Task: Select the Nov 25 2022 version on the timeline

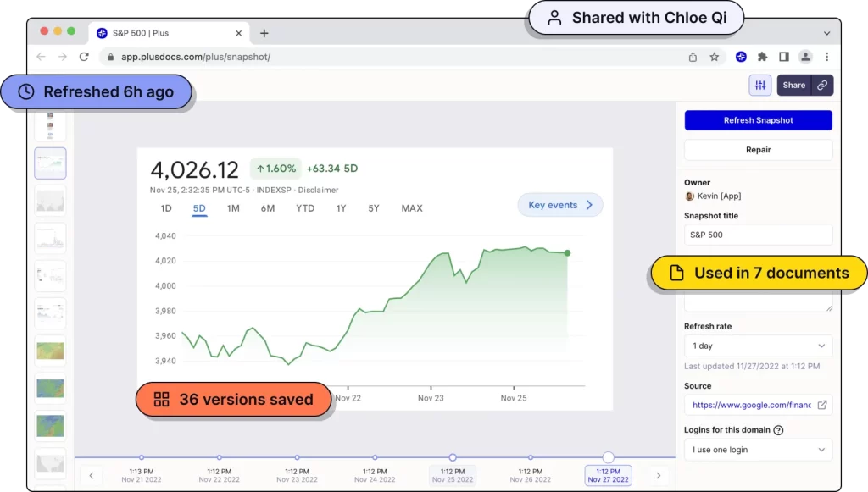Action: click(453, 473)
